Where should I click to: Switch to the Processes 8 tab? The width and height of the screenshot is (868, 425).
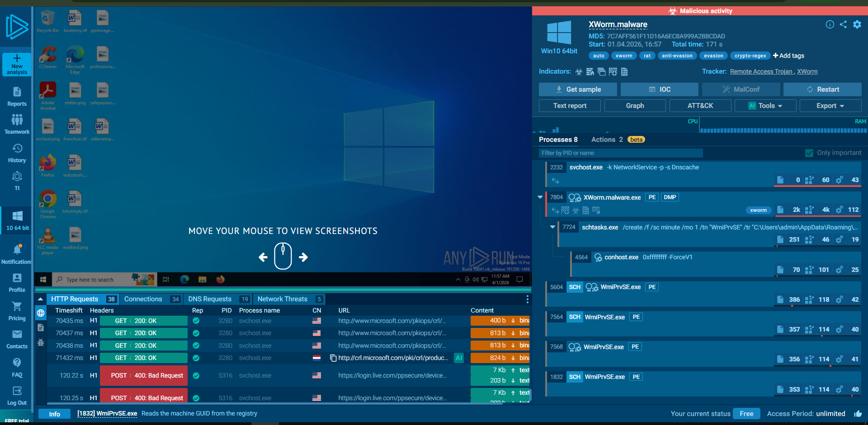(x=558, y=140)
